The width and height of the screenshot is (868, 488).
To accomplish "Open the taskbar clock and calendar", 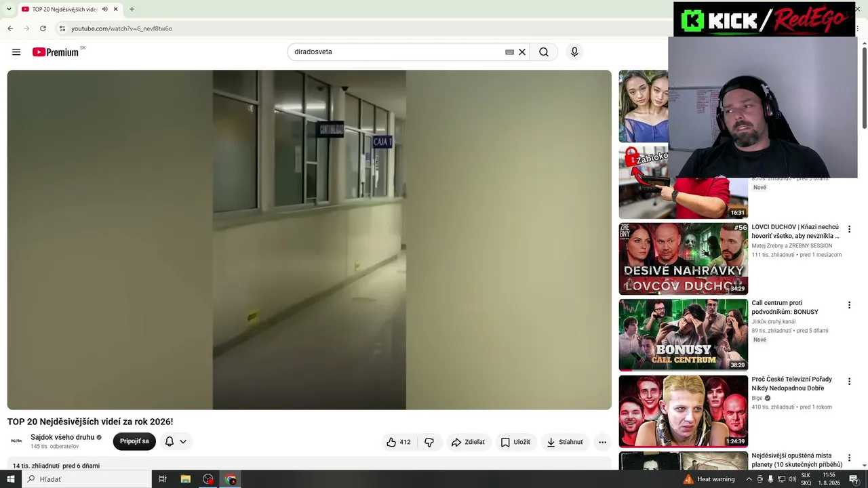I will (829, 479).
